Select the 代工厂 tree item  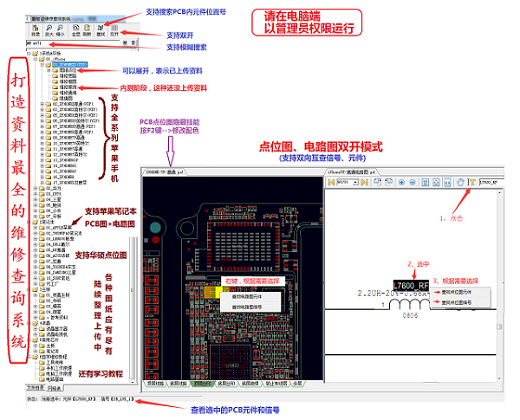tap(52, 284)
